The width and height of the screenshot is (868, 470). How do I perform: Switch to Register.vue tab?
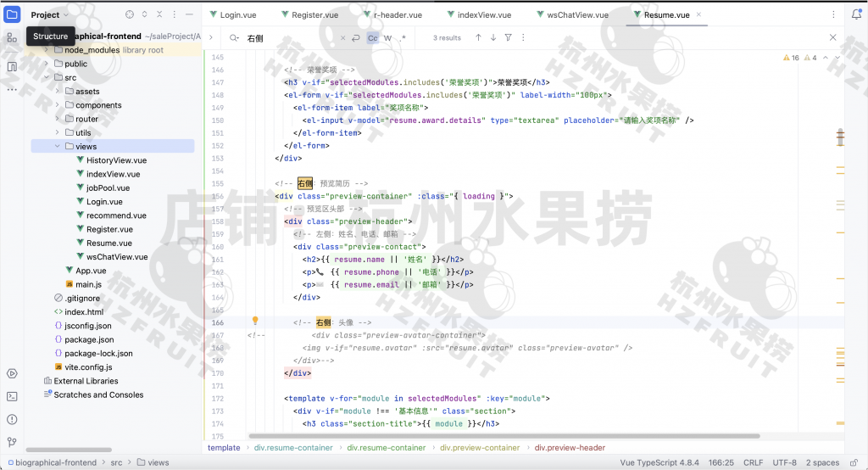point(310,15)
